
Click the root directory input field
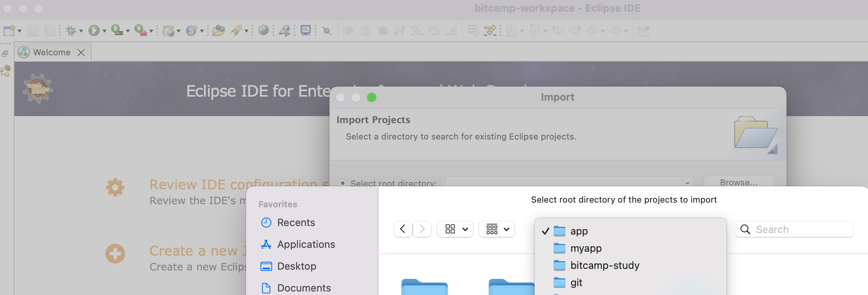[x=569, y=182]
